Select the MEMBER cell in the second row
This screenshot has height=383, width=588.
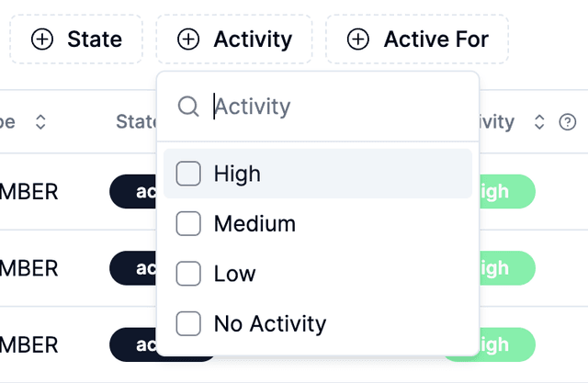tap(29, 268)
